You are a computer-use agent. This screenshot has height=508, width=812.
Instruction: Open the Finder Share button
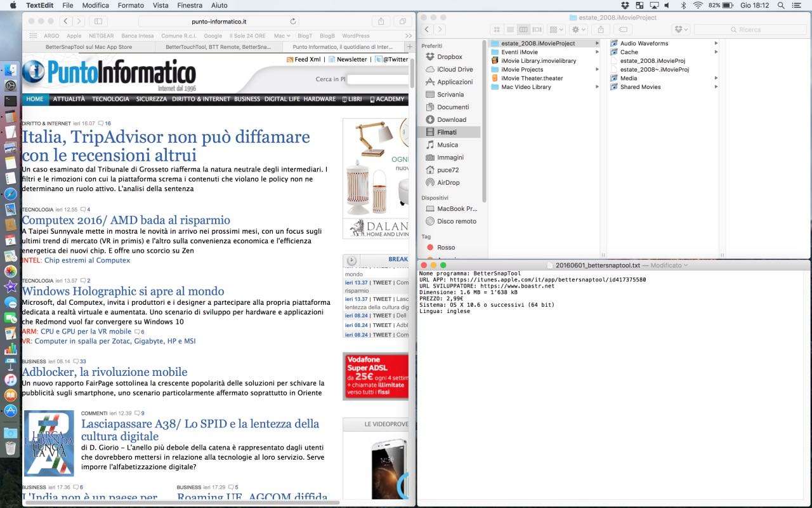pyautogui.click(x=600, y=30)
